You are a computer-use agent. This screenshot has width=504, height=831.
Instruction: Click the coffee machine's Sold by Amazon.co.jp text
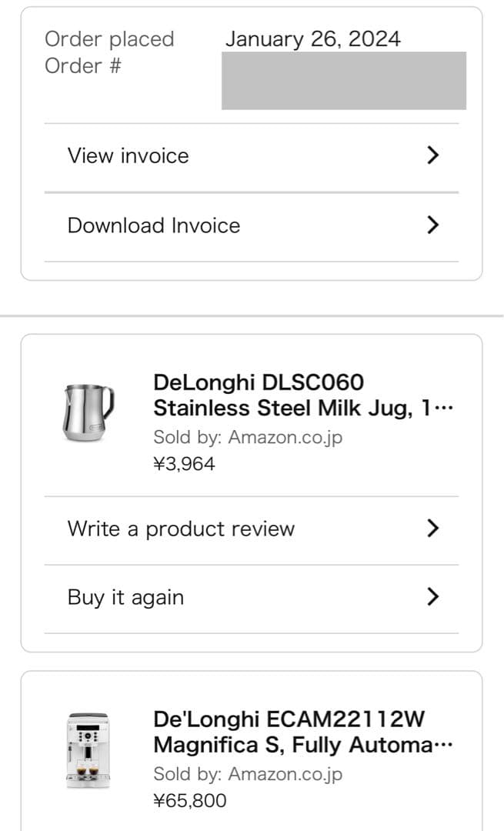click(x=248, y=774)
